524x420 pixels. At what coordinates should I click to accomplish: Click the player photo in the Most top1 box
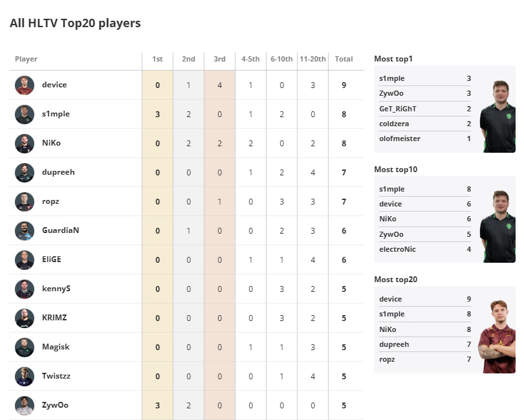(x=497, y=116)
